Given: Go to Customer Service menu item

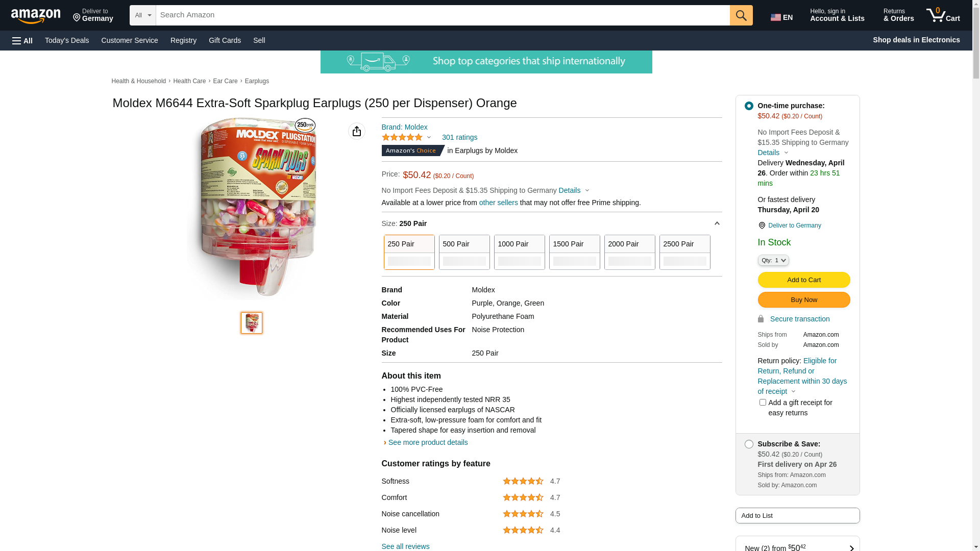Looking at the screenshot, I should point(130,40).
